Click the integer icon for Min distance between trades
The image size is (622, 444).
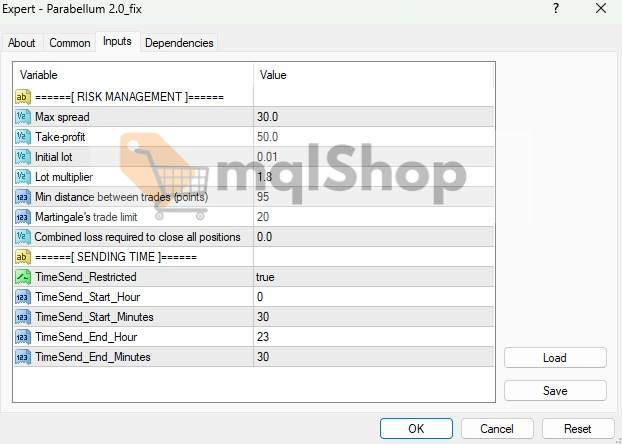(x=23, y=197)
